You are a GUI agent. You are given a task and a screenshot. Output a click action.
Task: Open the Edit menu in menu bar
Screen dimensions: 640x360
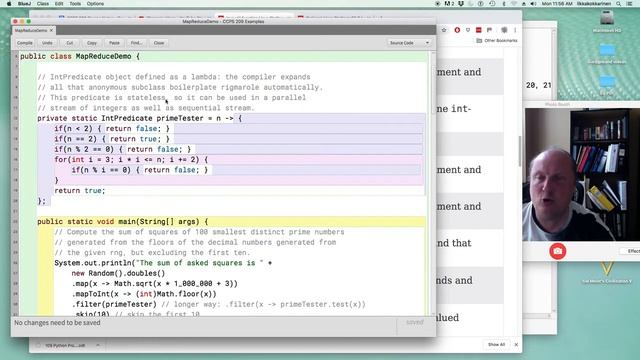pos(59,4)
